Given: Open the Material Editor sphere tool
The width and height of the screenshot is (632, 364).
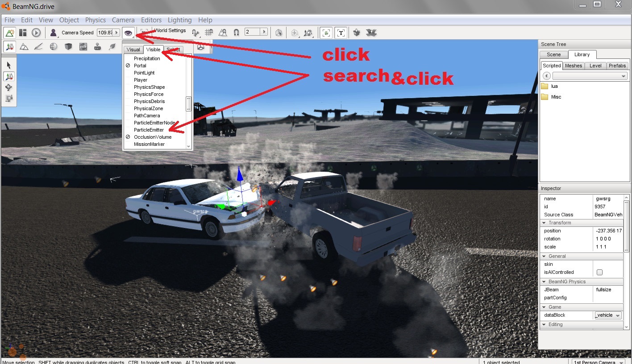Looking at the screenshot, I should pyautogui.click(x=54, y=46).
